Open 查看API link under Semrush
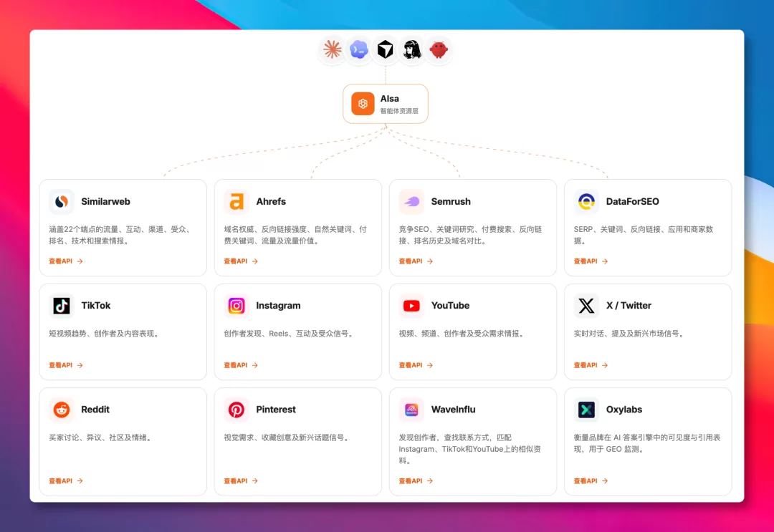Image resolution: width=774 pixels, height=532 pixels. click(x=416, y=261)
